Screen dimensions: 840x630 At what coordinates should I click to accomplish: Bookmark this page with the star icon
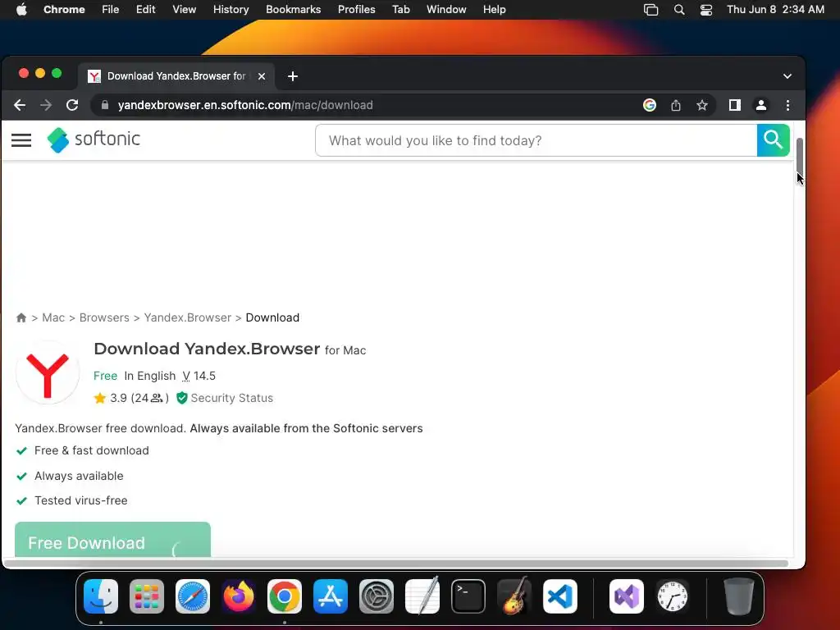click(x=702, y=106)
